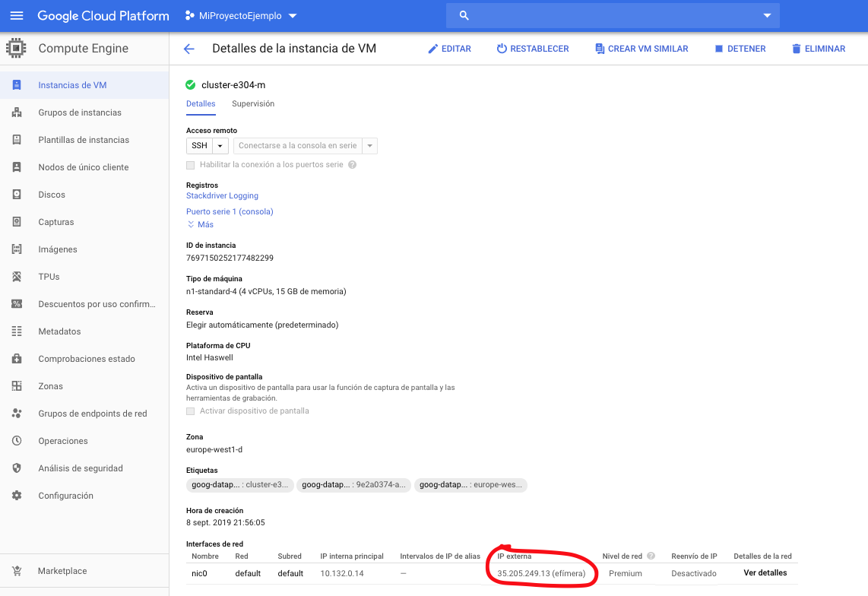The height and width of the screenshot is (596, 868).
Task: Click the SSH connect button
Action: 199,146
